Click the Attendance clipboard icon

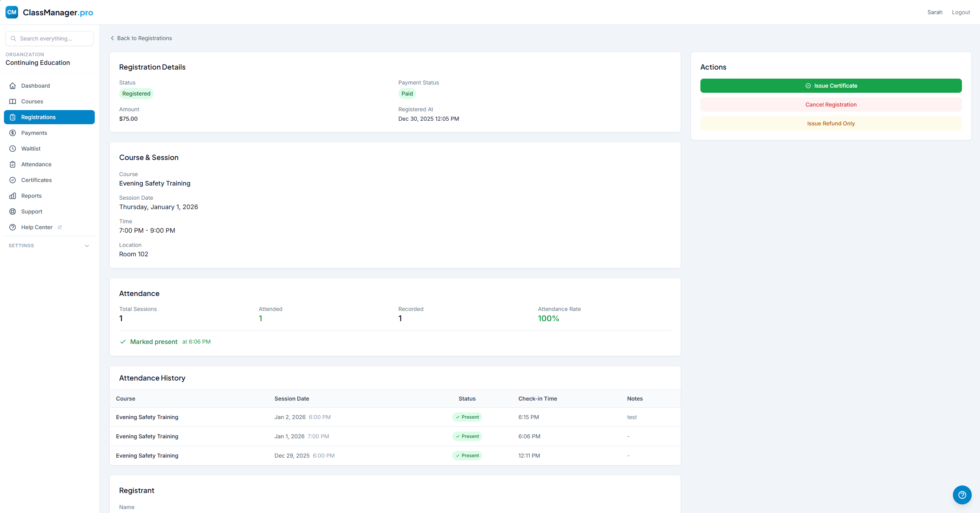pos(13,164)
